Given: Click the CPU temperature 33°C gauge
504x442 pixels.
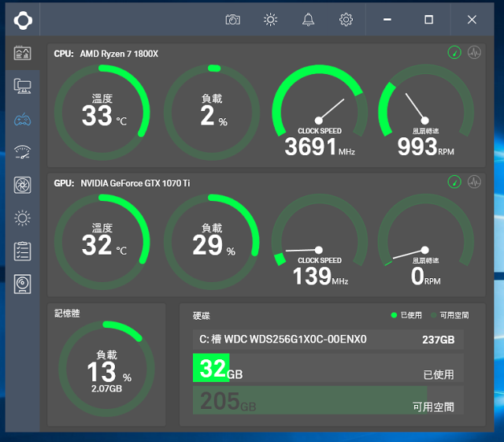Looking at the screenshot, I should (102, 112).
